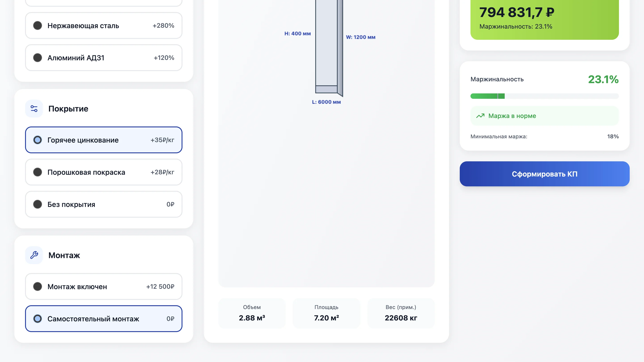Click the margin progress bar

544,96
